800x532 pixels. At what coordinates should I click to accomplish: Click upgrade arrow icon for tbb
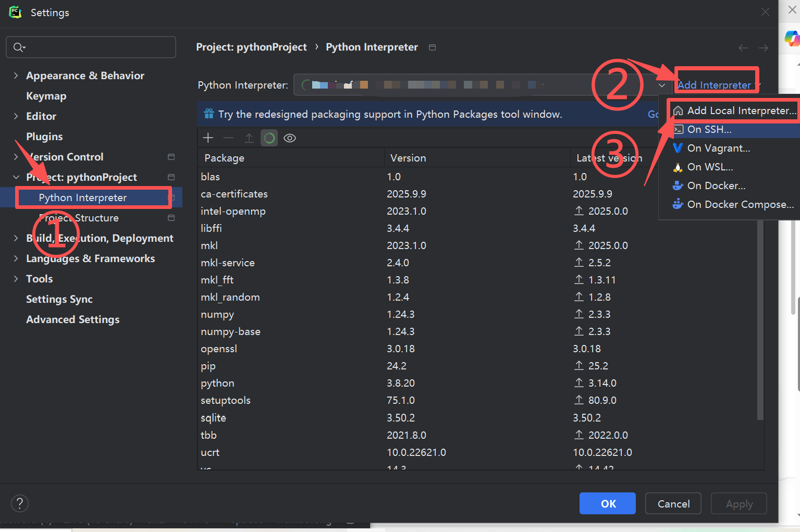coord(579,434)
